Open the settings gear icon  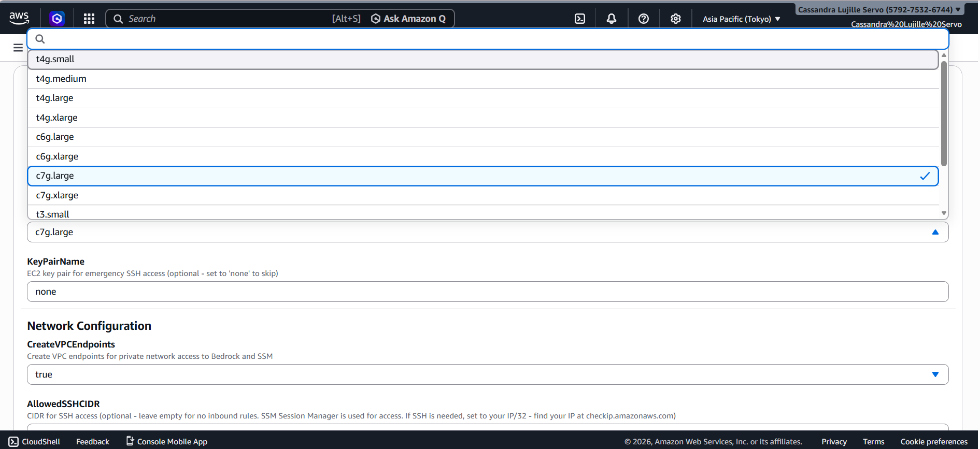tap(676, 19)
